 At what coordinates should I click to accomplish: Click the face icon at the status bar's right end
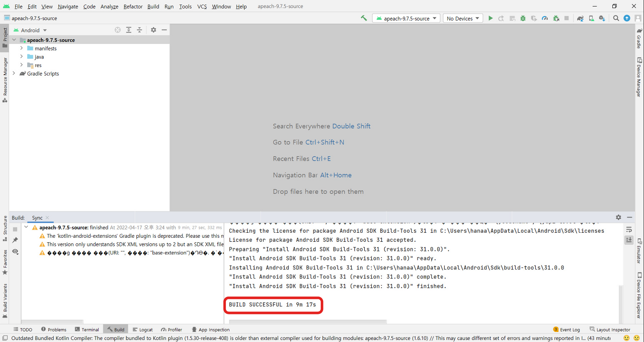pyautogui.click(x=637, y=338)
